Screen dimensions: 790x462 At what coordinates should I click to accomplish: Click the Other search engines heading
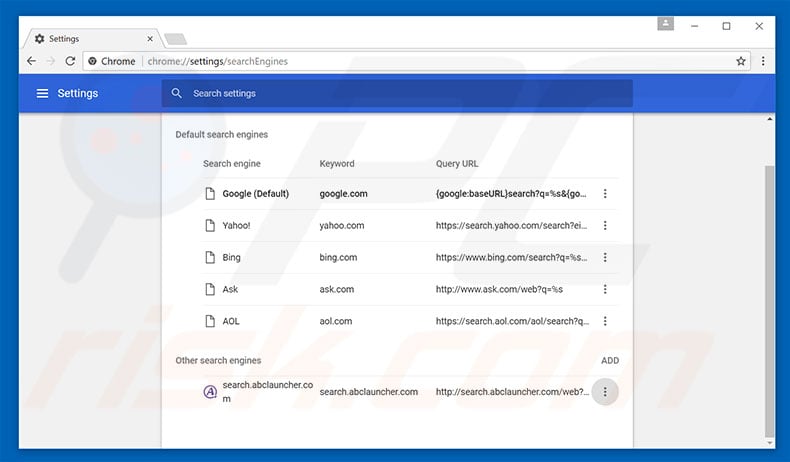click(218, 360)
